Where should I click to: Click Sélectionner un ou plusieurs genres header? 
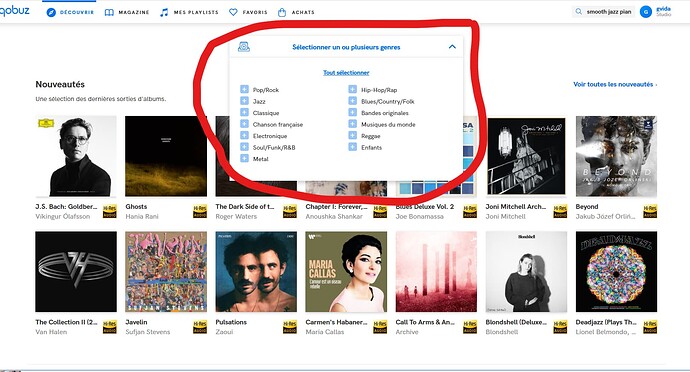click(x=346, y=47)
